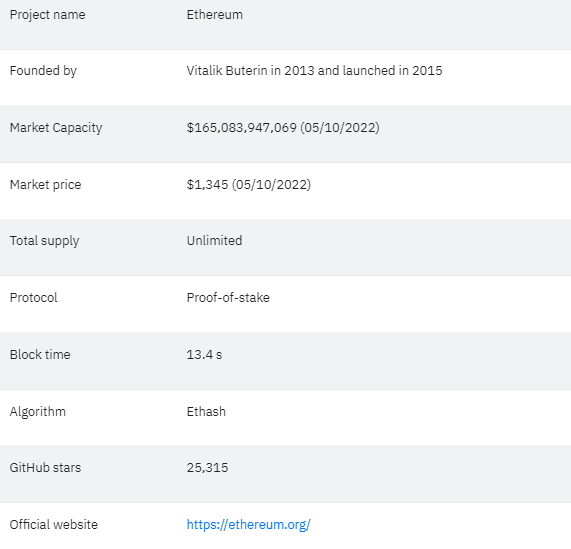571x549 pixels.
Task: Click the 'Algorithm' row label
Action: [38, 412]
